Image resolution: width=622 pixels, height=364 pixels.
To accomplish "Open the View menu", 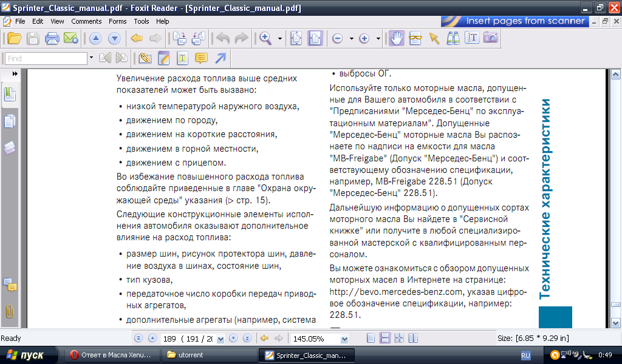I will click(57, 21).
